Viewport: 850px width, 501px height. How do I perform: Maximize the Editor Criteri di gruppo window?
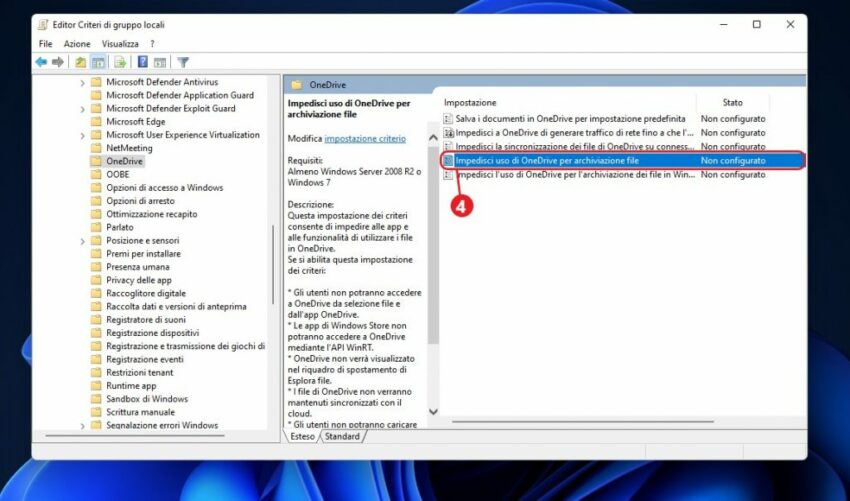756,24
